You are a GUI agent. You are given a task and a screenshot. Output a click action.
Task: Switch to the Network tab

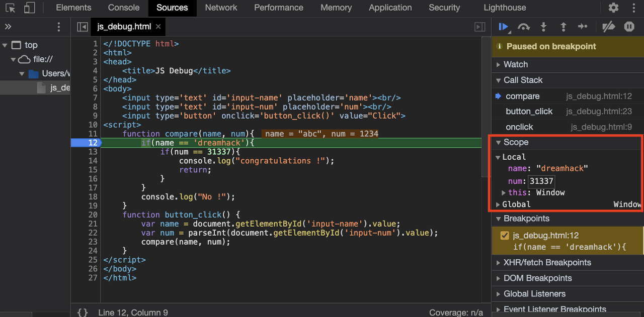point(221,8)
